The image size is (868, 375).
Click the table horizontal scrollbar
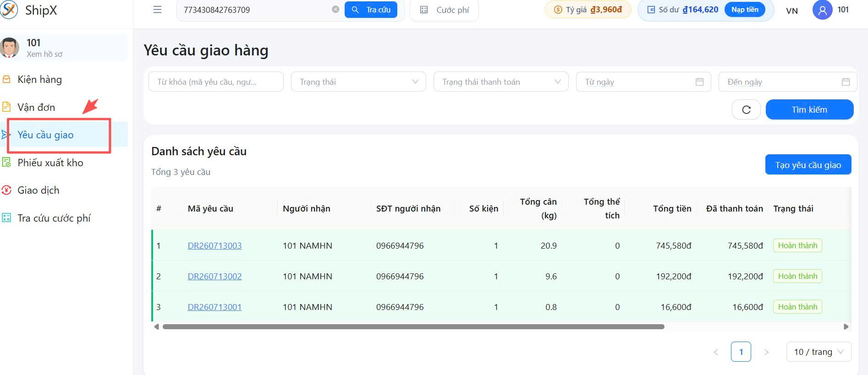pyautogui.click(x=413, y=326)
